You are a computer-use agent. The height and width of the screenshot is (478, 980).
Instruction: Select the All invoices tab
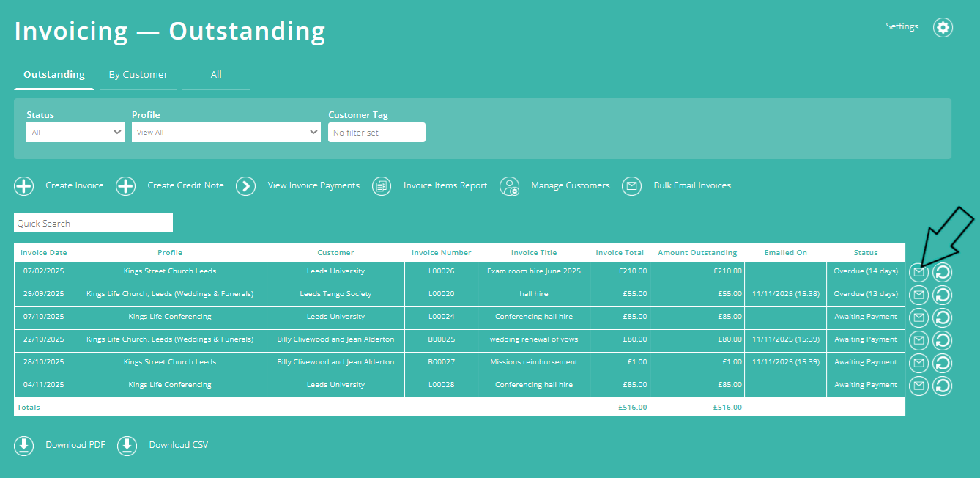point(215,74)
